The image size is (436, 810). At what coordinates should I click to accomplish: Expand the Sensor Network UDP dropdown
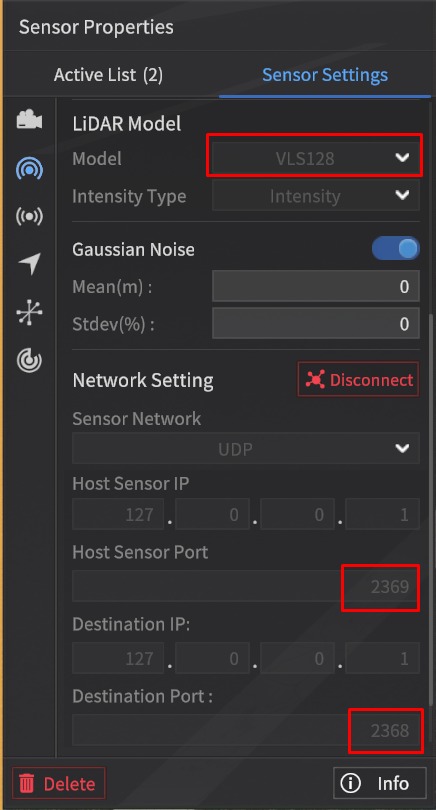(246, 448)
